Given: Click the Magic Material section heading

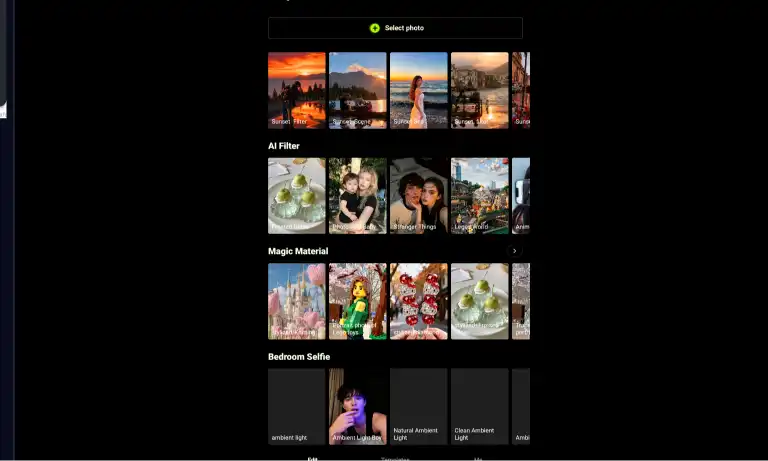Looking at the screenshot, I should point(298,251).
